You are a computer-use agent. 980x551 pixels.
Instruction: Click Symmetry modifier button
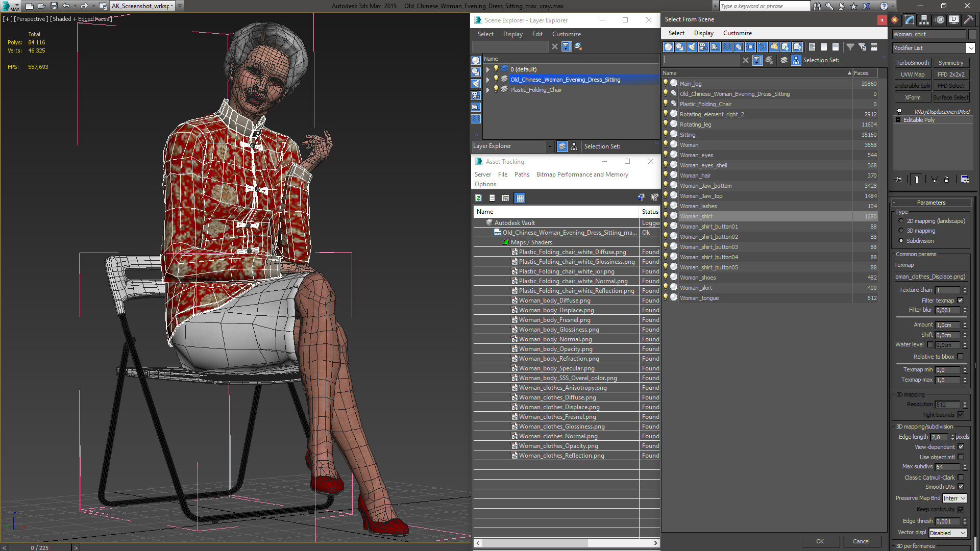click(951, 63)
